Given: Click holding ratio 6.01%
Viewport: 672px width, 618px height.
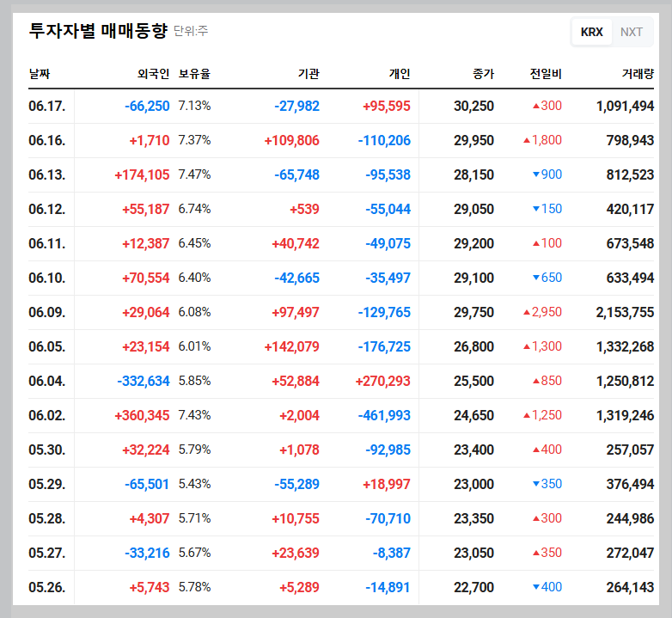Looking at the screenshot, I should [194, 346].
